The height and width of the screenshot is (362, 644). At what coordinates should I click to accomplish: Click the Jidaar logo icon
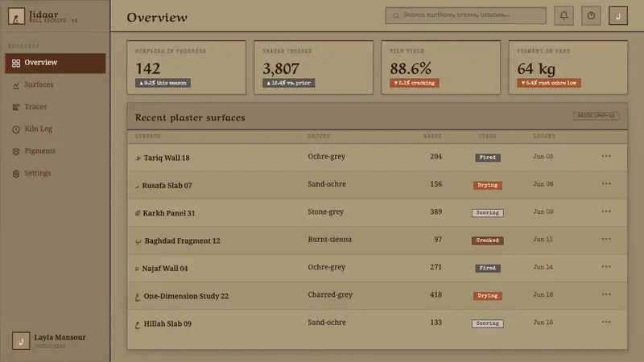tap(16, 16)
